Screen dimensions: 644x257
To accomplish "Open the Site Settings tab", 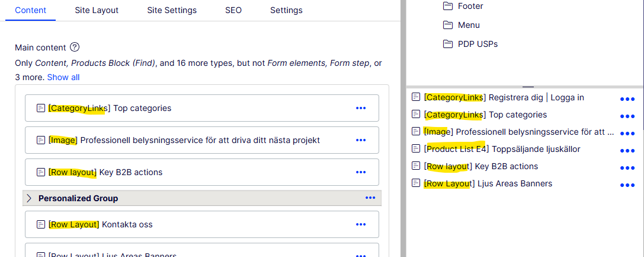I will pyautogui.click(x=172, y=10).
